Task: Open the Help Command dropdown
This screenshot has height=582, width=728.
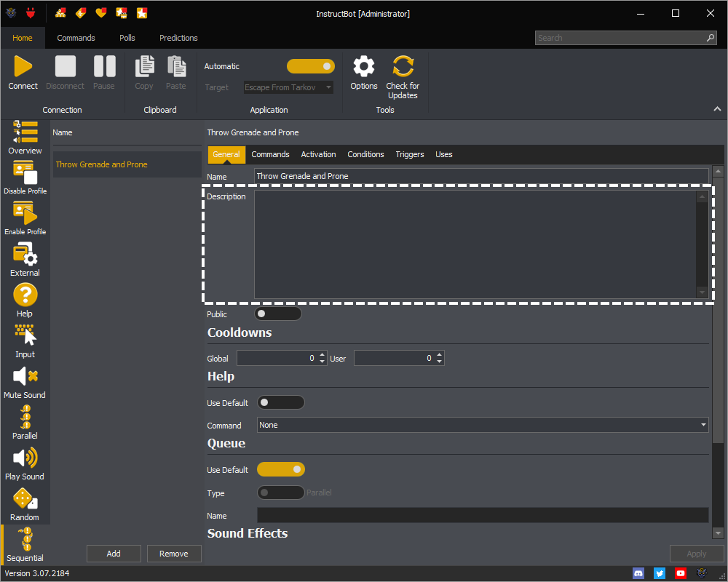Action: point(483,425)
